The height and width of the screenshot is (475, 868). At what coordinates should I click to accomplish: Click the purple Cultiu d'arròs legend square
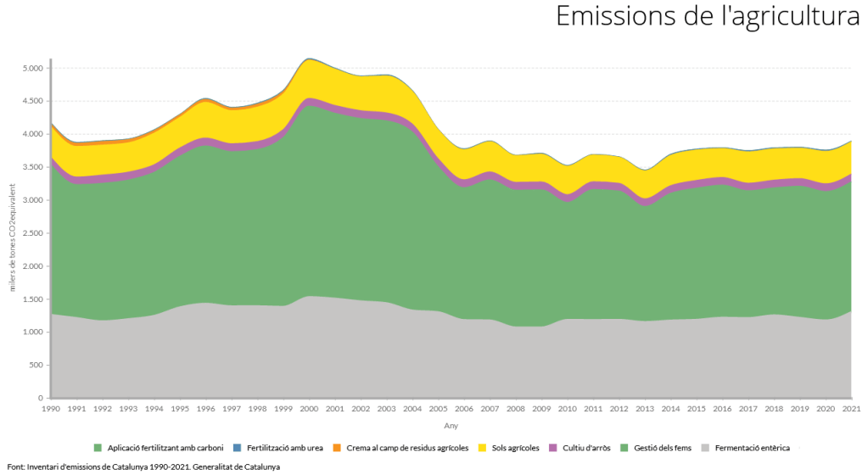coord(552,447)
